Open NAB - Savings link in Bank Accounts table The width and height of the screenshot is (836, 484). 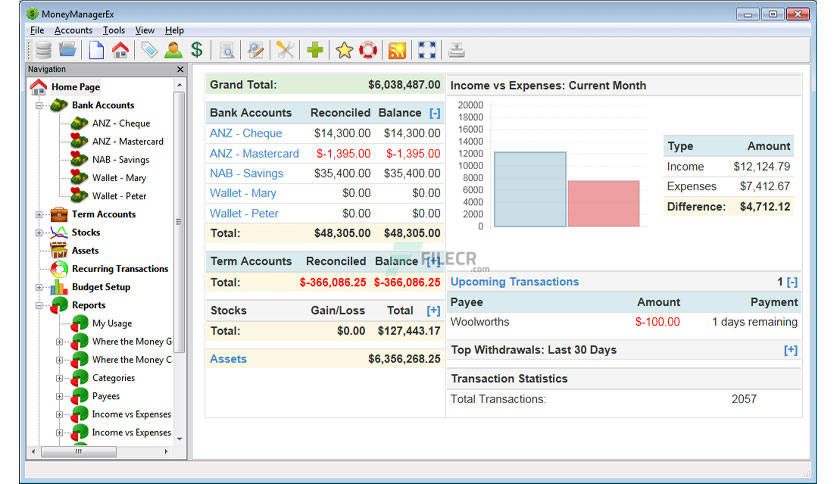pos(246,173)
